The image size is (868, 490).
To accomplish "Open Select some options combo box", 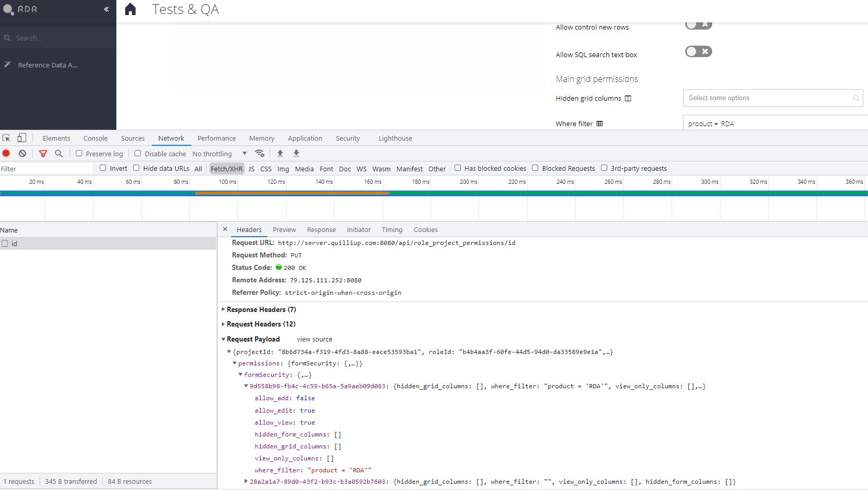I will coord(773,98).
